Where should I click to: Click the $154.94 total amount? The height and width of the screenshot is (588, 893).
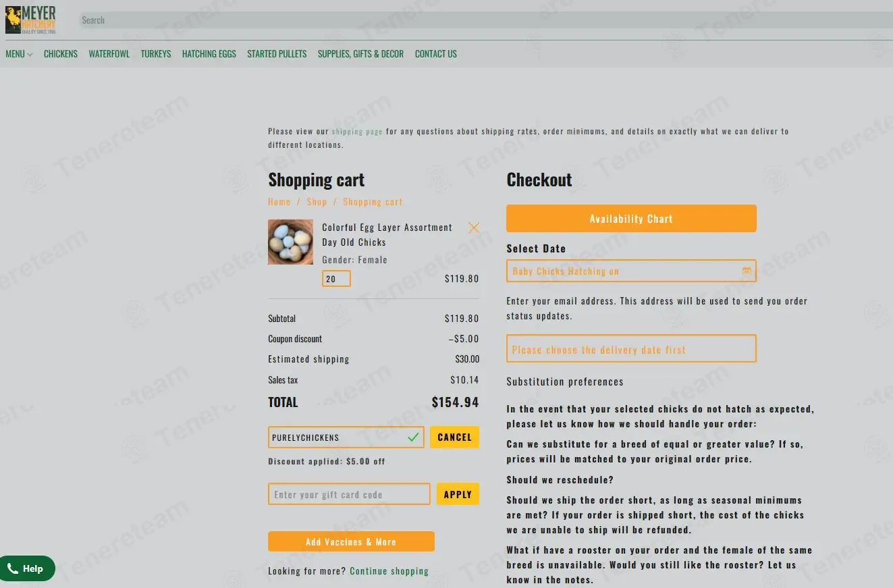pos(456,402)
